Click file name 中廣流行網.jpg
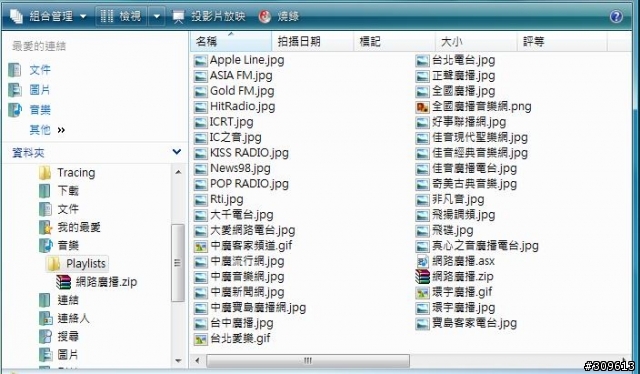 point(247,261)
